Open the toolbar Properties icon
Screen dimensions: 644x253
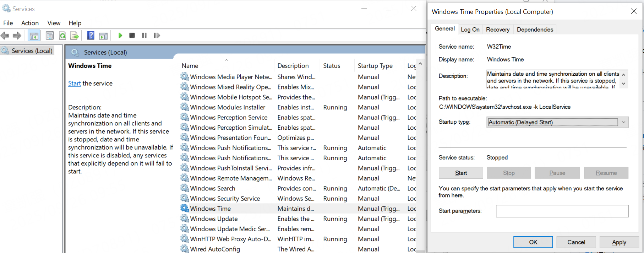tap(50, 36)
